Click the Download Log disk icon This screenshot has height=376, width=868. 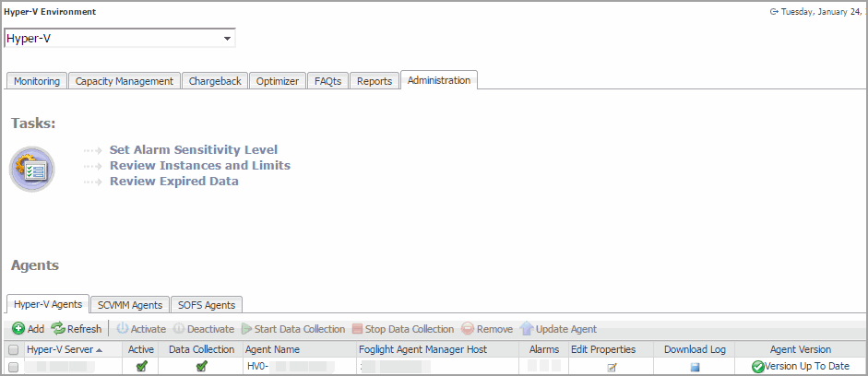pyautogui.click(x=696, y=367)
